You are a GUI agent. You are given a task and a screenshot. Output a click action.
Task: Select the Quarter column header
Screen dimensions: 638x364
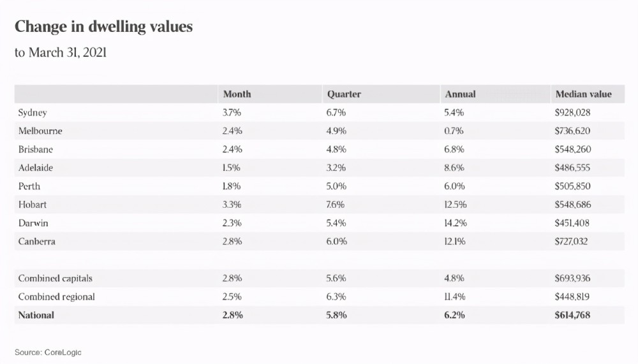(344, 94)
